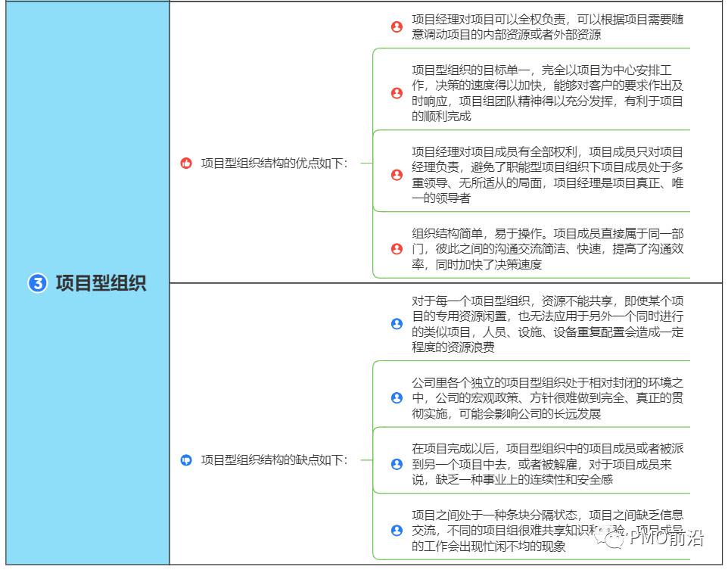
Task: Select text 项目型组织的目标单一 paragraph
Action: (547, 93)
